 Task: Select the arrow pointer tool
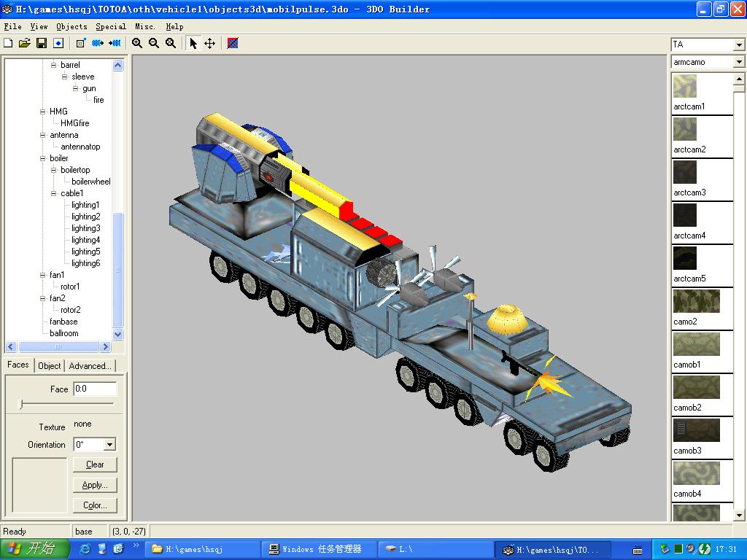tap(193, 43)
